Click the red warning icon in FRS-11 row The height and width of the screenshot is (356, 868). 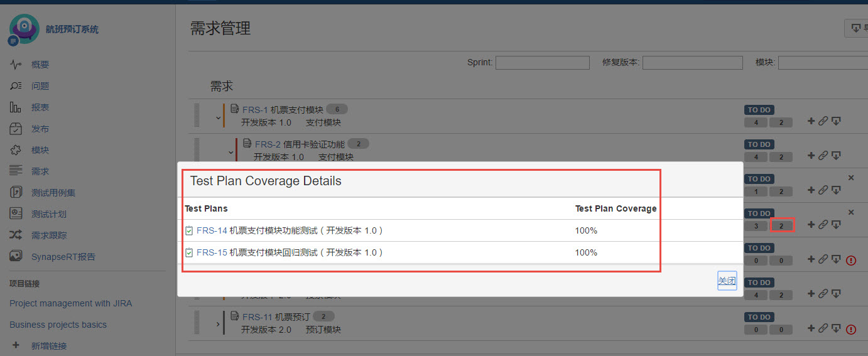point(851,329)
